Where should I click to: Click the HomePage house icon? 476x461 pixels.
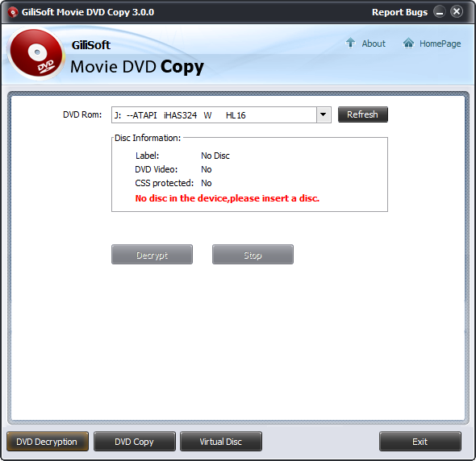click(408, 43)
